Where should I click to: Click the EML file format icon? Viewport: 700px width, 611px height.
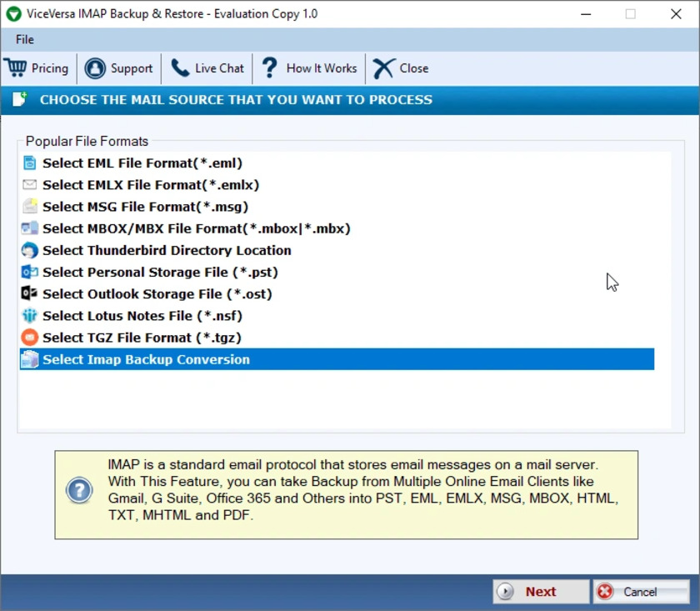click(29, 163)
